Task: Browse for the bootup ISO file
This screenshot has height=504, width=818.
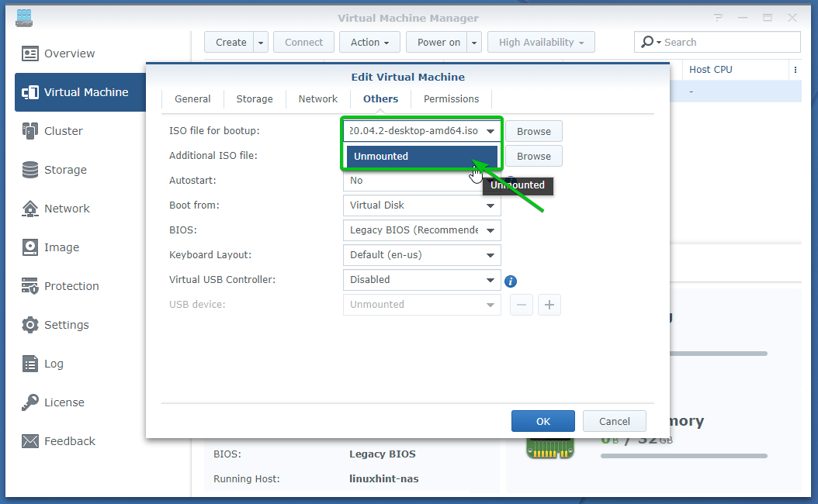Action: click(534, 132)
